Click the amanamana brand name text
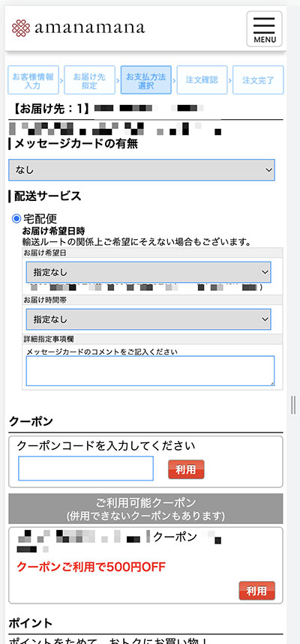The width and height of the screenshot is (300, 644). point(89,28)
